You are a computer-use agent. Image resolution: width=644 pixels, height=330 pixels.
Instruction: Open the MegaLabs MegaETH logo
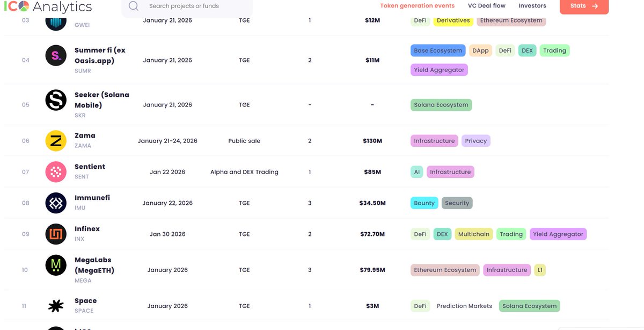(x=56, y=265)
